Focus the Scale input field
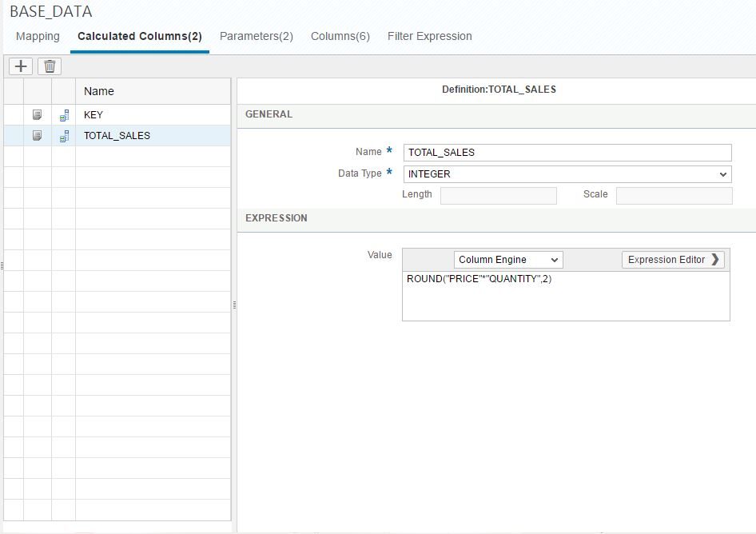 674,195
